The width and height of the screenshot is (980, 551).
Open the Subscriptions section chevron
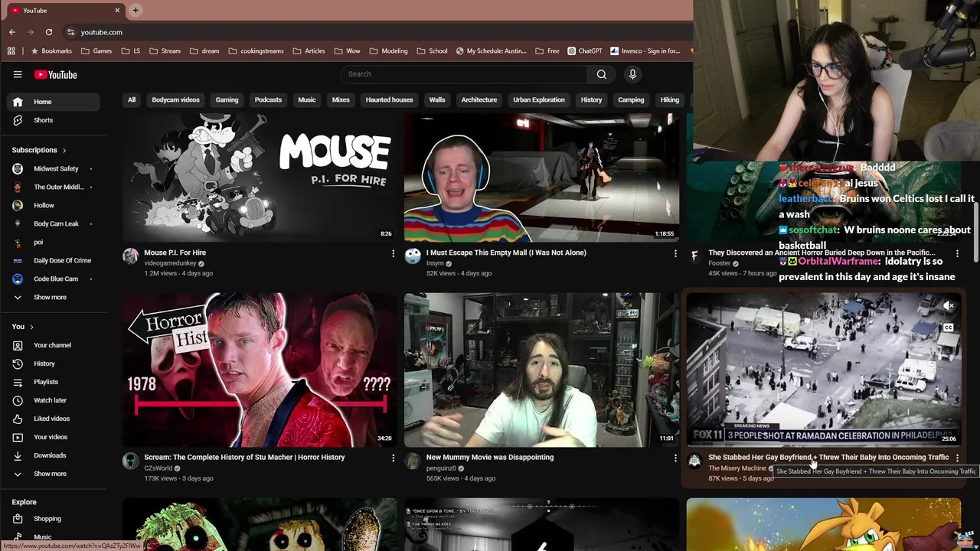click(64, 151)
